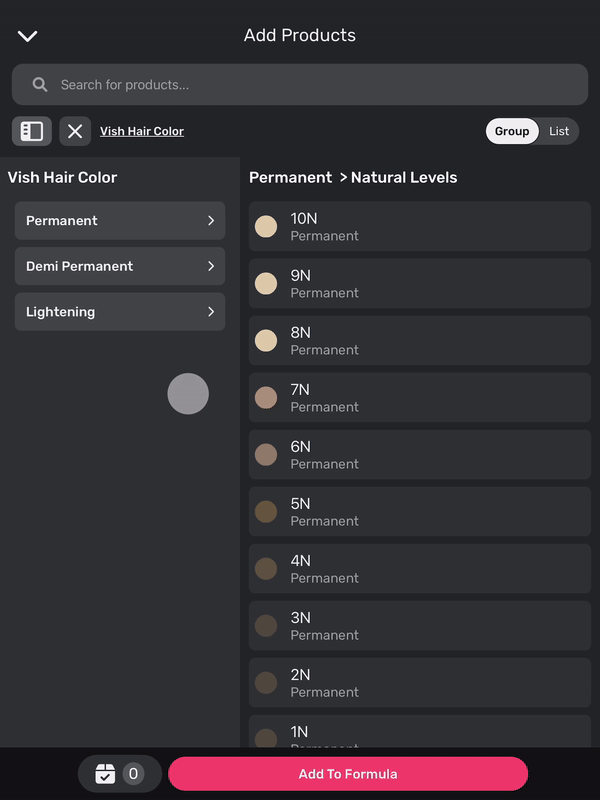The height and width of the screenshot is (800, 600).
Task: Toggle the sidebar panel icon
Action: (x=32, y=131)
